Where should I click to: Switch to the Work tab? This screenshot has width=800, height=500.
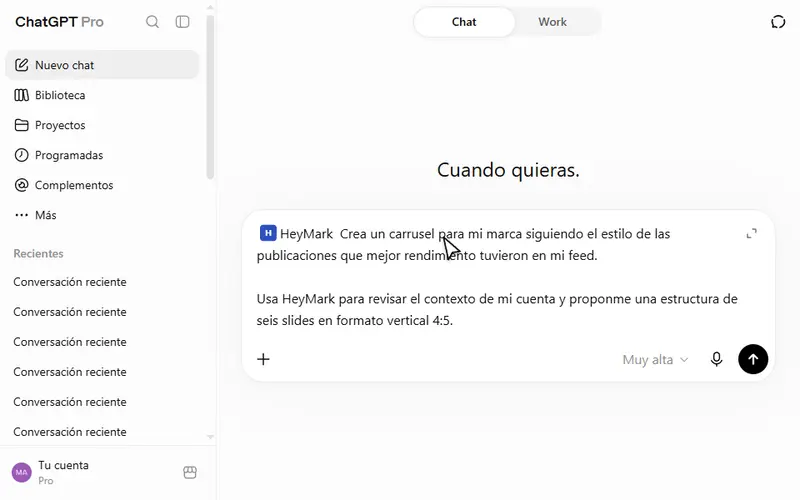pos(552,22)
